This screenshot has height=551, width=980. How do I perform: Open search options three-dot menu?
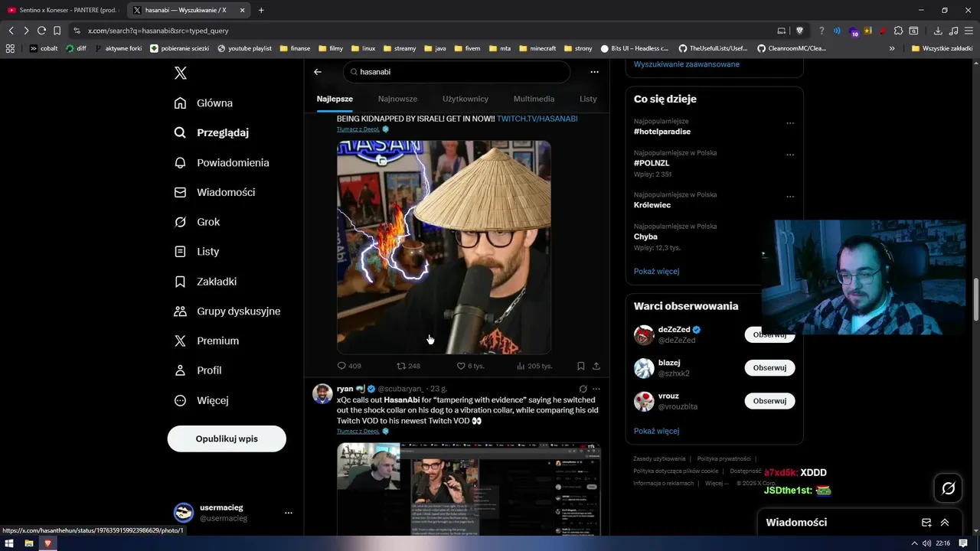point(594,72)
